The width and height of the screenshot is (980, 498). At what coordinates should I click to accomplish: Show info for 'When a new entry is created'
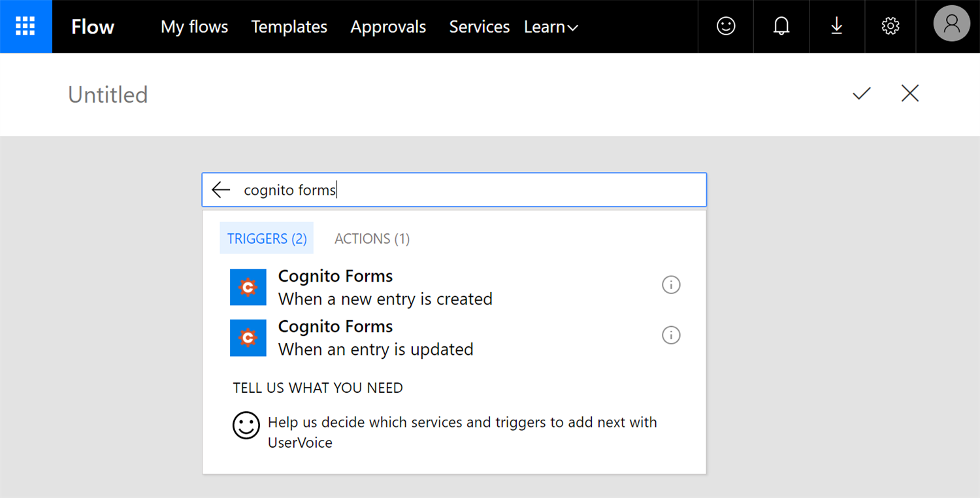click(x=671, y=284)
